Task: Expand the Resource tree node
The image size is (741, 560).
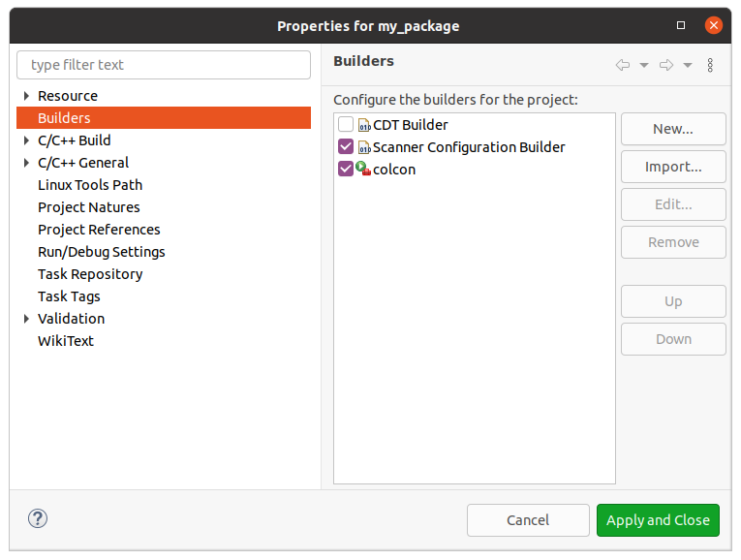Action: 27,96
